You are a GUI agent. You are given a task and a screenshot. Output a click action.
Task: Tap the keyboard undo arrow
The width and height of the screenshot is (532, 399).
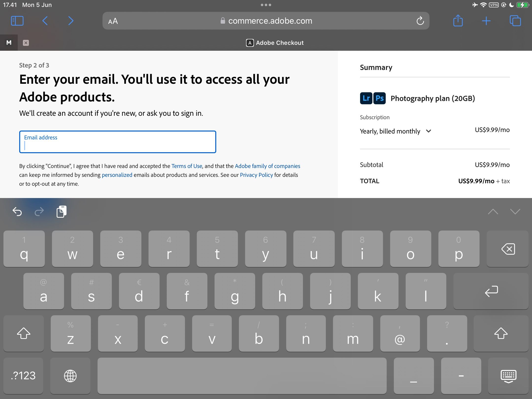coord(17,211)
